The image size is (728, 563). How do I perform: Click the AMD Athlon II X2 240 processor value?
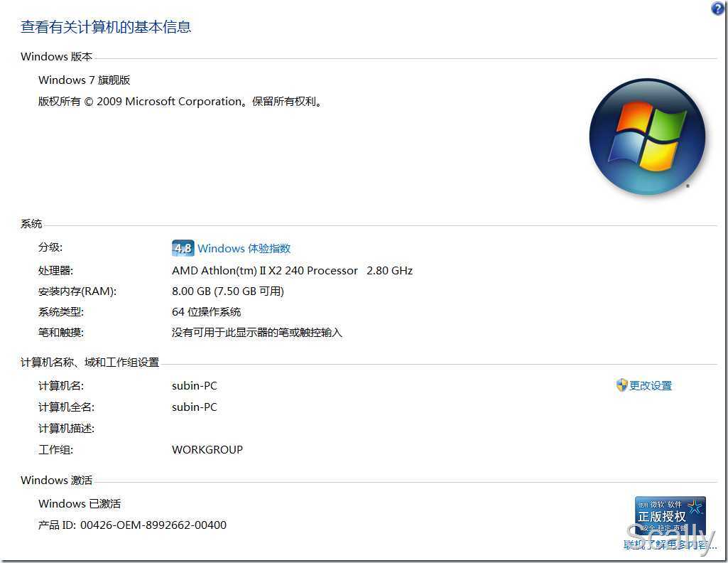[x=292, y=270]
